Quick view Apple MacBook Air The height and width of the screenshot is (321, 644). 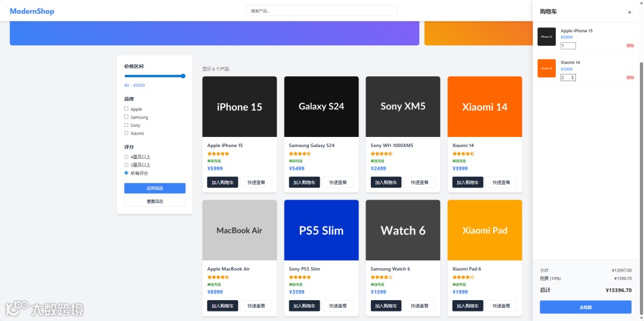click(256, 306)
